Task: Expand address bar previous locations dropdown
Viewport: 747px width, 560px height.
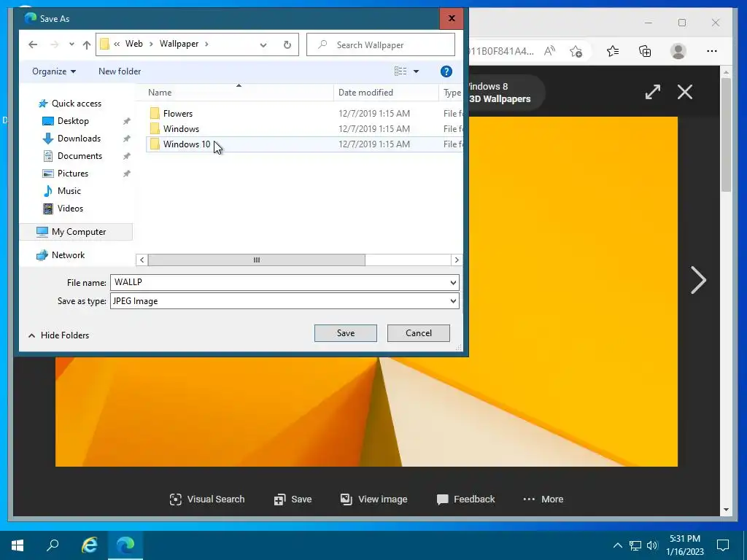Action: tap(263, 44)
